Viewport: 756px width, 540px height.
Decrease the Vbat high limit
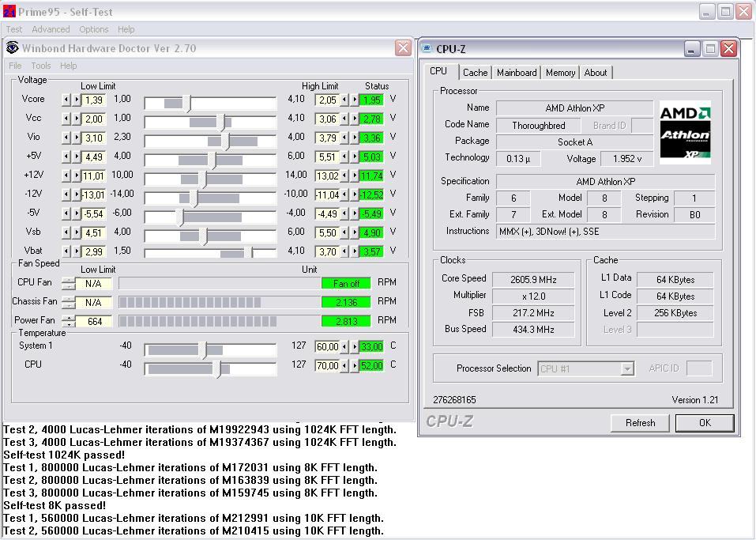point(344,251)
